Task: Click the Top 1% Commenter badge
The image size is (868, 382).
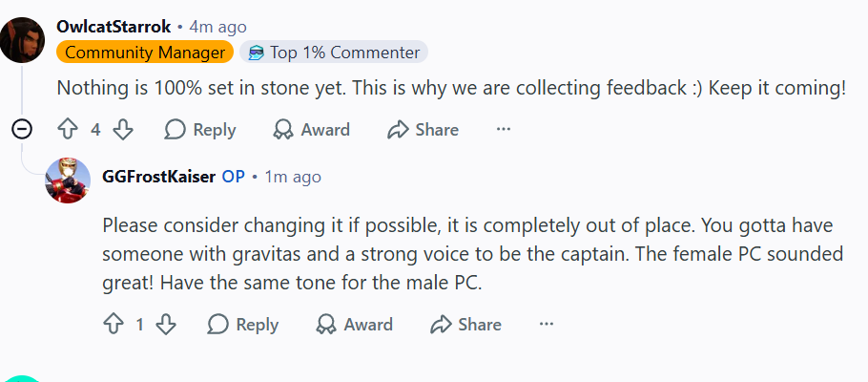Action: [x=334, y=53]
